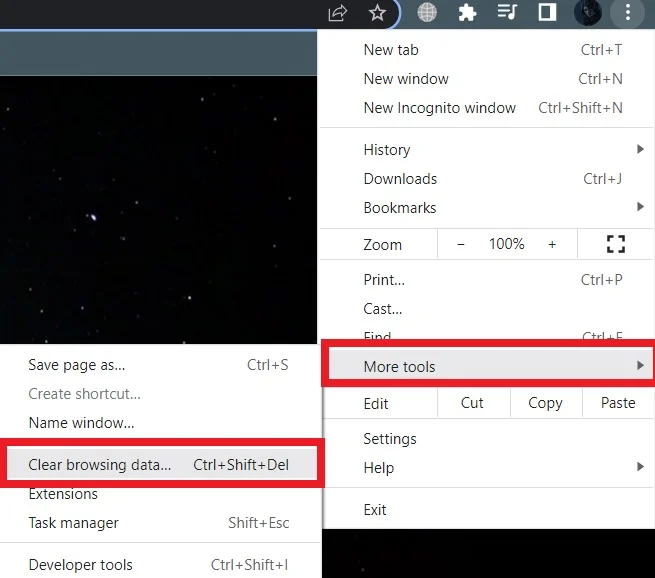The height and width of the screenshot is (578, 655).
Task: Click the Paste button
Action: pyautogui.click(x=618, y=403)
